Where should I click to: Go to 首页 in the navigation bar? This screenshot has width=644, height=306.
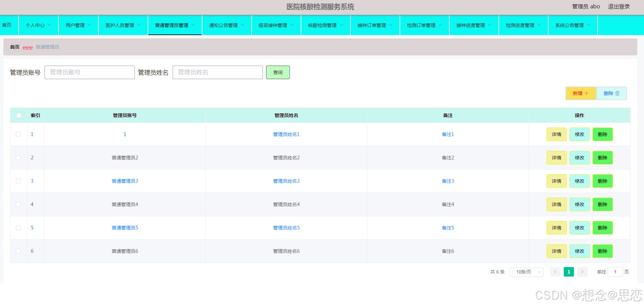click(7, 25)
